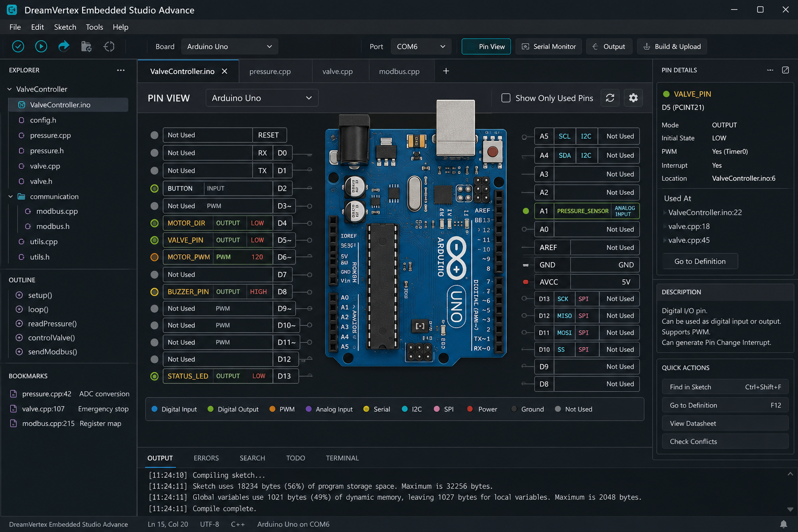The image size is (798, 532).
Task: Open the Sketch menu
Action: (x=65, y=27)
